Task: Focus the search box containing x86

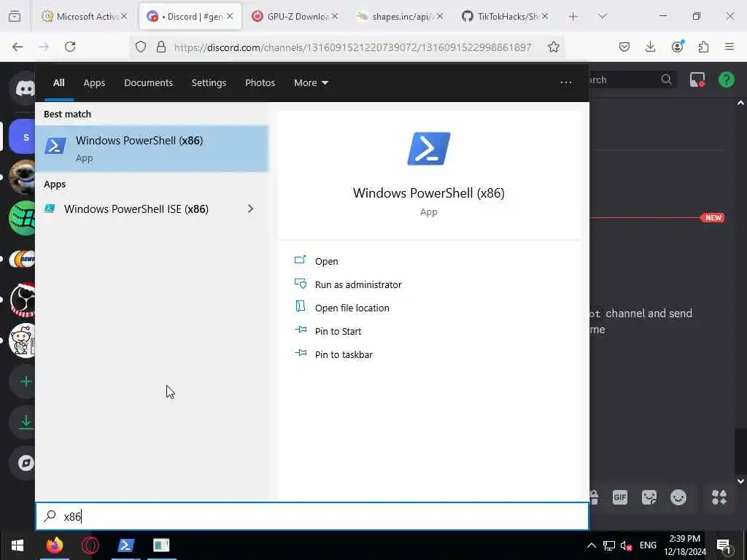Action: [312, 516]
